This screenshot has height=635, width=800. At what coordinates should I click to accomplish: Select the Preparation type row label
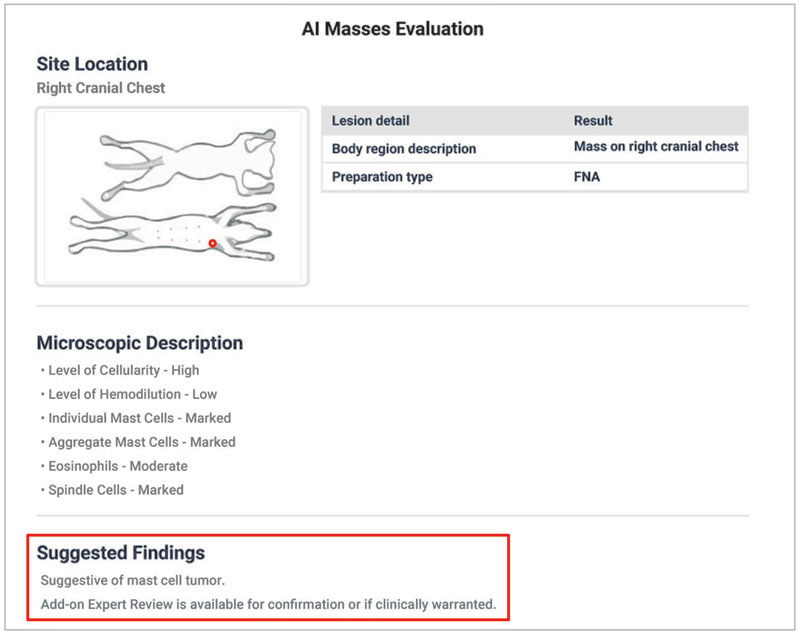click(382, 177)
